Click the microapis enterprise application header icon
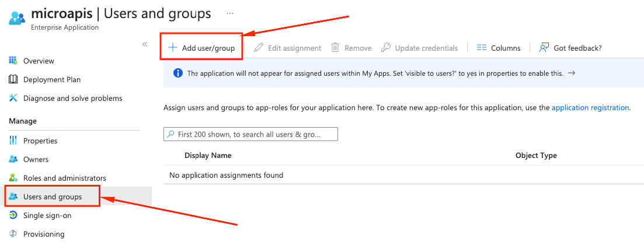 [x=17, y=19]
